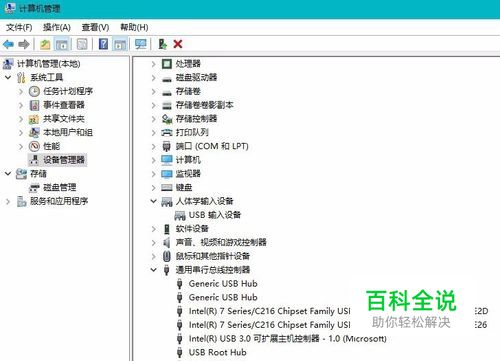Click the 键盘 keyboard icon

[x=167, y=187]
